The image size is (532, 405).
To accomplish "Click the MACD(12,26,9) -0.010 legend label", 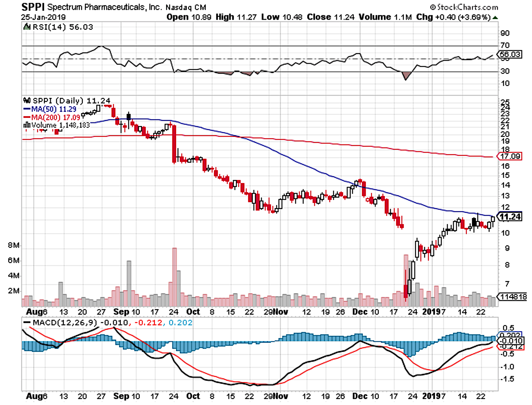I will pos(80,323).
